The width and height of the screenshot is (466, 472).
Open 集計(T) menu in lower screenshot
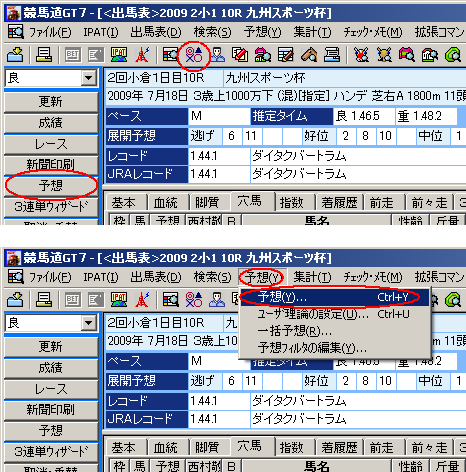tap(312, 277)
